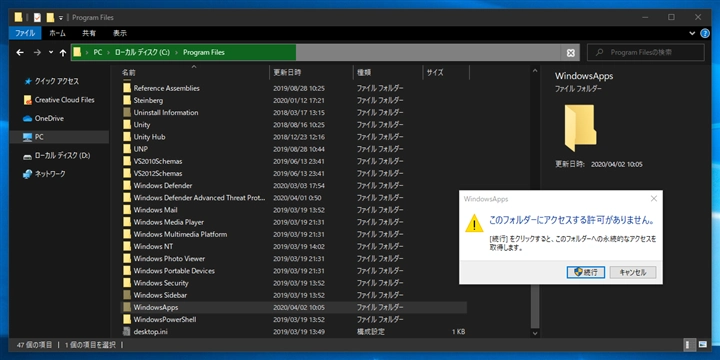This screenshot has width=720, height=360.
Task: Select the Windows Security row
Action: click(x=293, y=283)
